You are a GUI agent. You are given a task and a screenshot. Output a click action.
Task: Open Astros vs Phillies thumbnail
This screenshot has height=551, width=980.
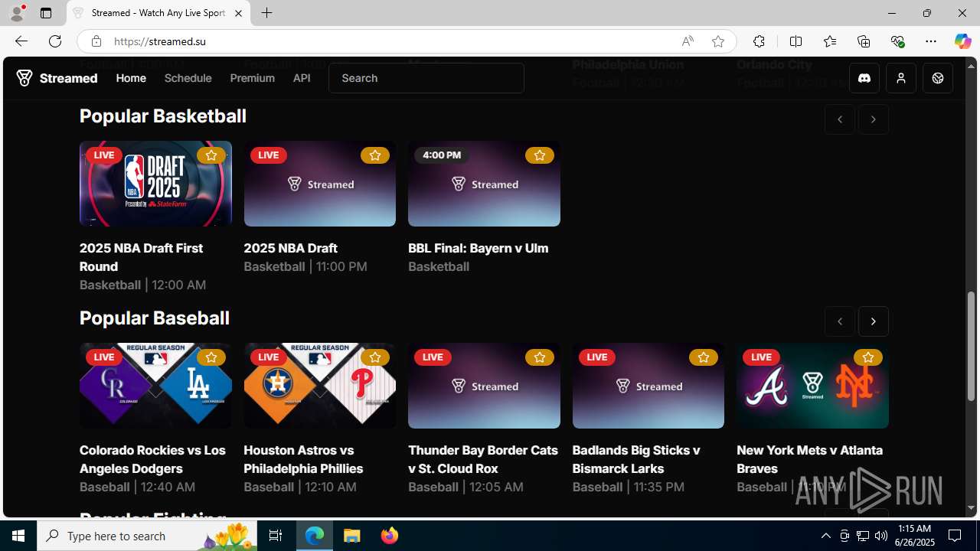320,386
